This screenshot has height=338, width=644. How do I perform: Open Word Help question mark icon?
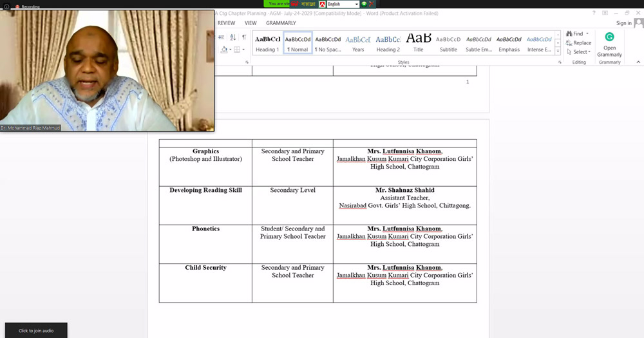tap(594, 13)
